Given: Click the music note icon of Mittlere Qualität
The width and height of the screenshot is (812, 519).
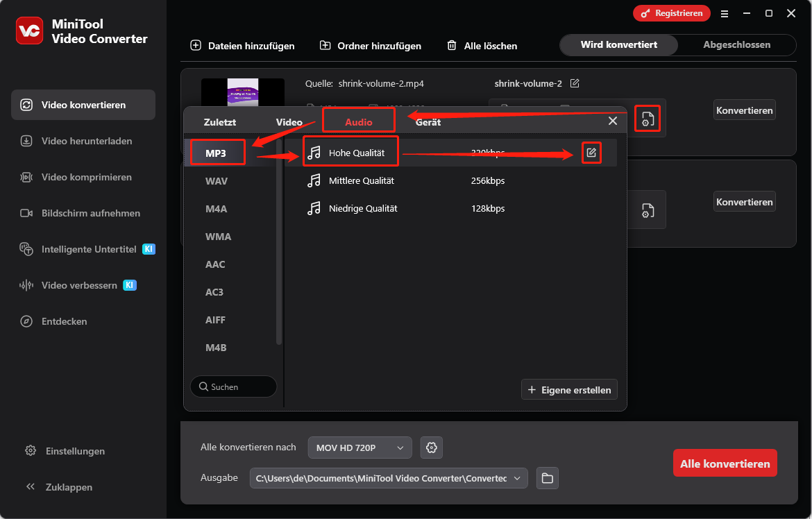Looking at the screenshot, I should click(x=314, y=181).
